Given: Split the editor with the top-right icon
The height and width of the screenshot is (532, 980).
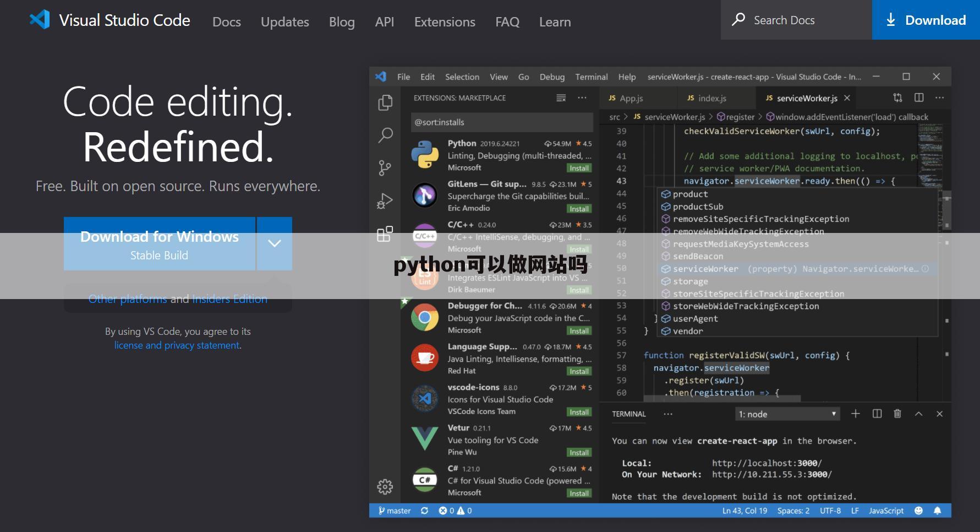Looking at the screenshot, I should coord(919,97).
